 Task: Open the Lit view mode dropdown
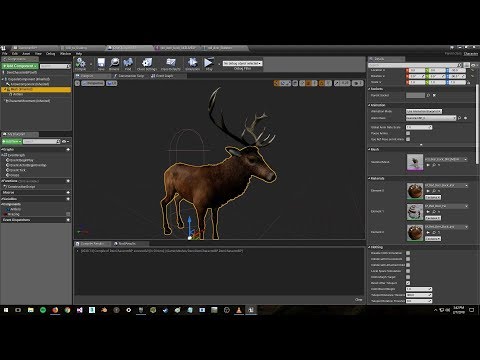point(112,83)
